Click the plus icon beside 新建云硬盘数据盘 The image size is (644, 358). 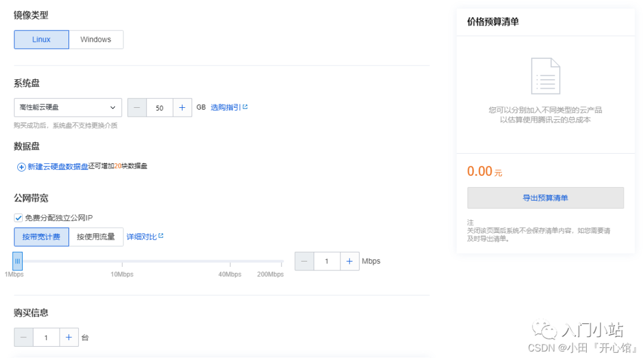(x=20, y=167)
